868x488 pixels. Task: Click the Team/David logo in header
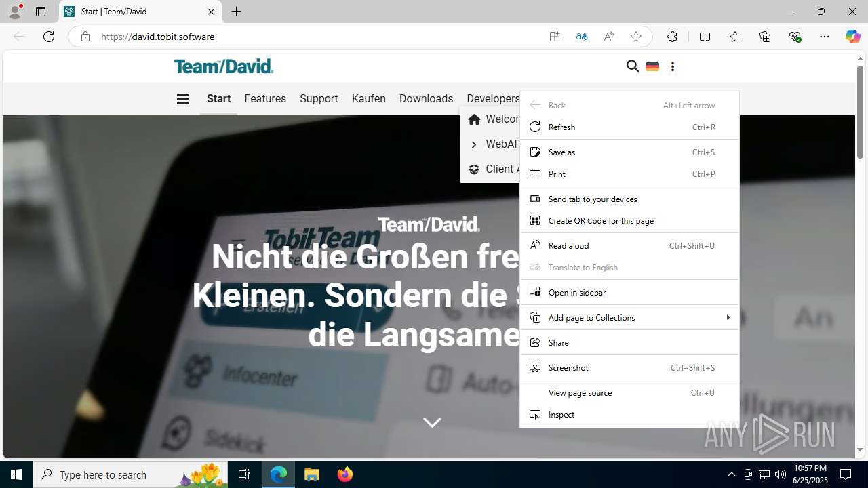pyautogui.click(x=224, y=66)
